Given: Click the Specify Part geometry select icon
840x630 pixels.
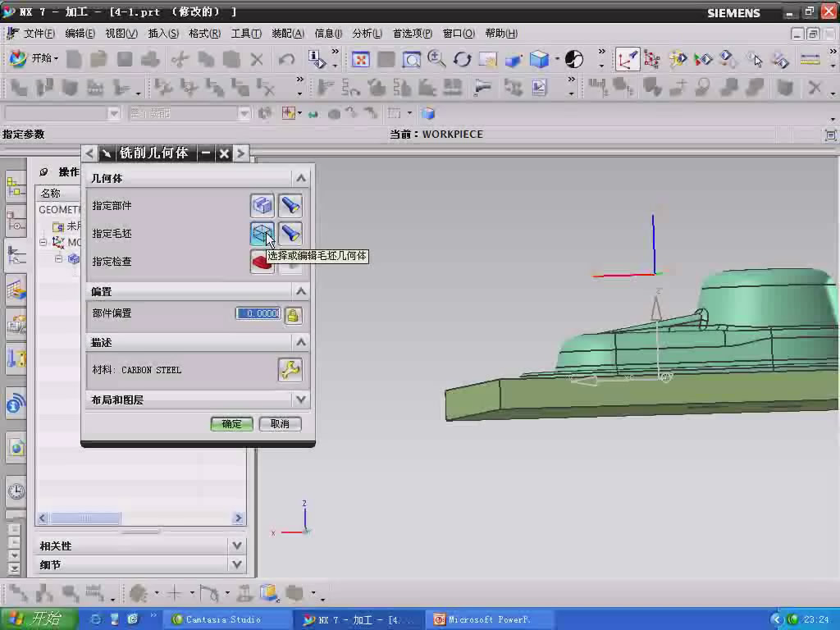Looking at the screenshot, I should coord(262,206).
